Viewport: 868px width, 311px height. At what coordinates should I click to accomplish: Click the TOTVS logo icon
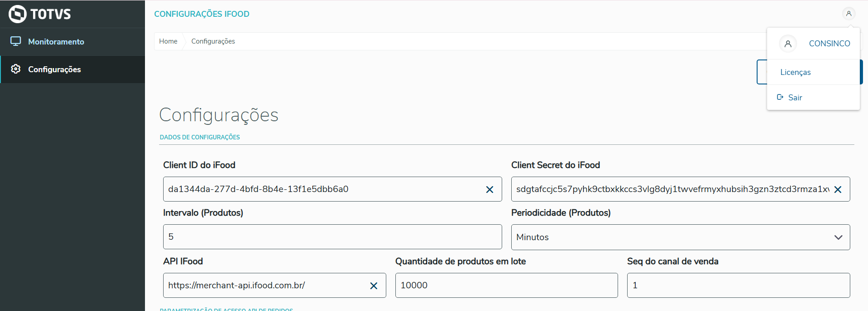pos(18,14)
